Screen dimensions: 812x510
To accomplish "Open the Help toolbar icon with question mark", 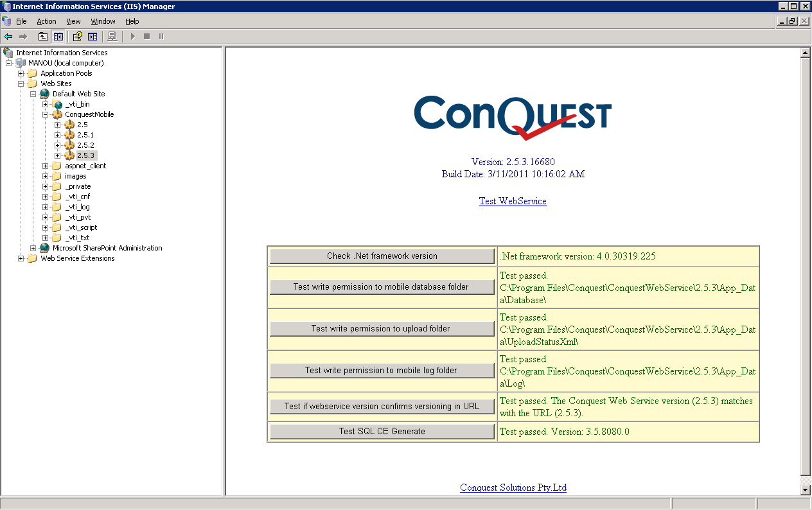I will tap(78, 37).
